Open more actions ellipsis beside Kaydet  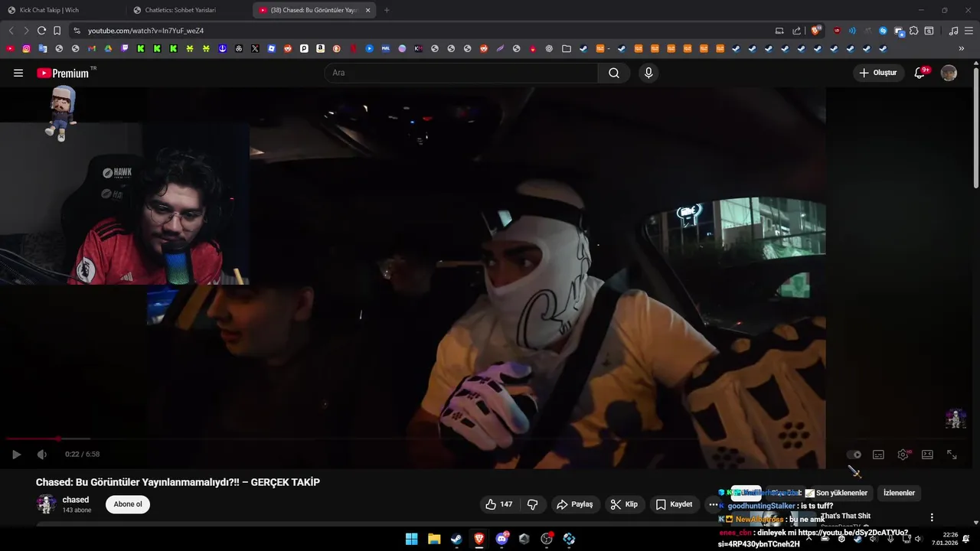coord(713,504)
